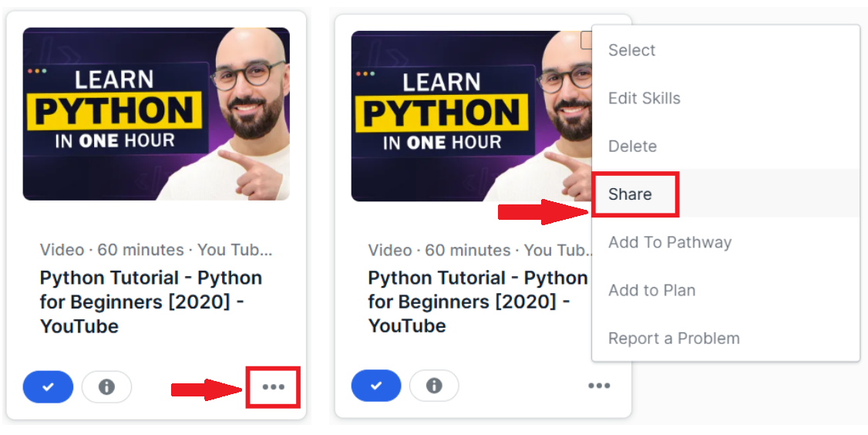Choose Delete from the context menu
This screenshot has width=868, height=435.
click(x=632, y=146)
